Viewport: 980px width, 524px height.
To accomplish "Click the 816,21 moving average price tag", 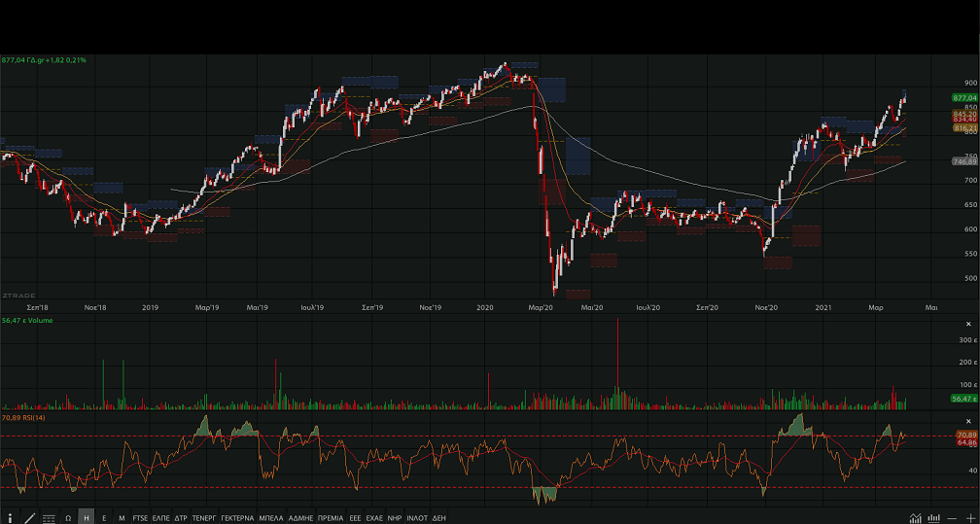I will (x=965, y=127).
